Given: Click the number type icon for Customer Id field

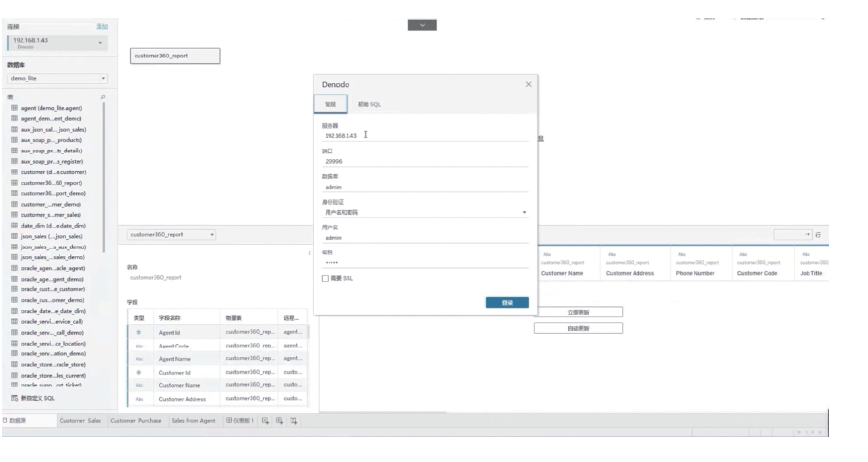Looking at the screenshot, I should point(139,372).
